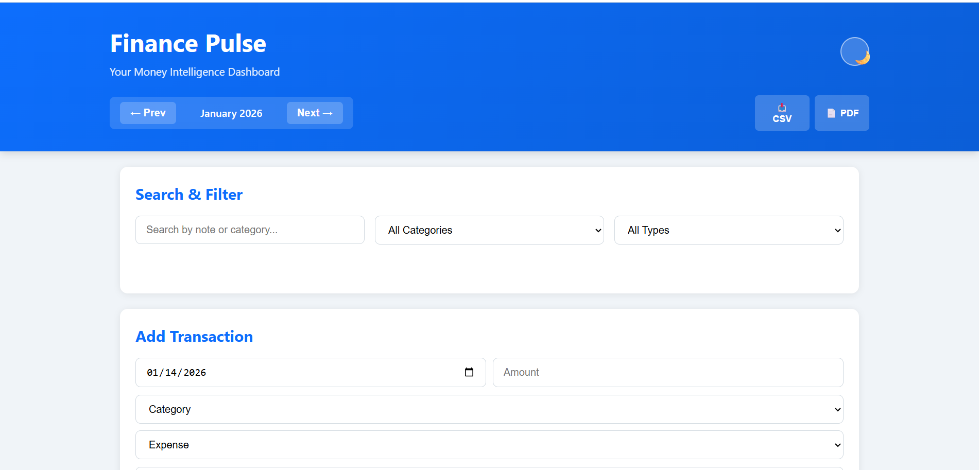
Task: Go to previous month with Prev
Action: pyautogui.click(x=148, y=113)
